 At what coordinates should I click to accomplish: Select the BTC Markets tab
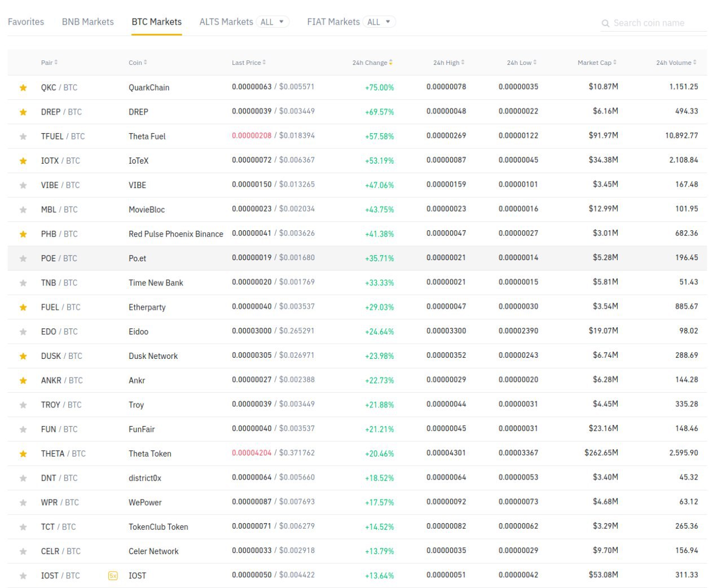[x=157, y=22]
